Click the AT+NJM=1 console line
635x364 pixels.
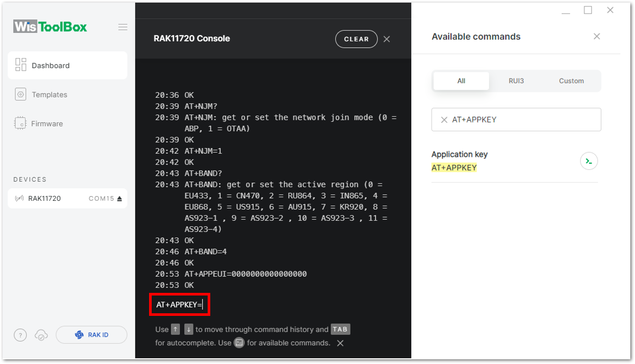pyautogui.click(x=203, y=151)
